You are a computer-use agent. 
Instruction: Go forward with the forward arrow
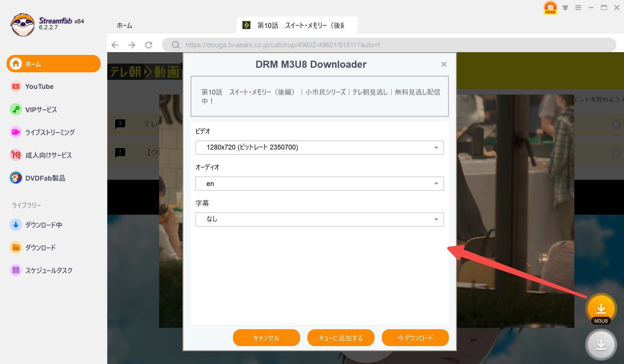(132, 45)
